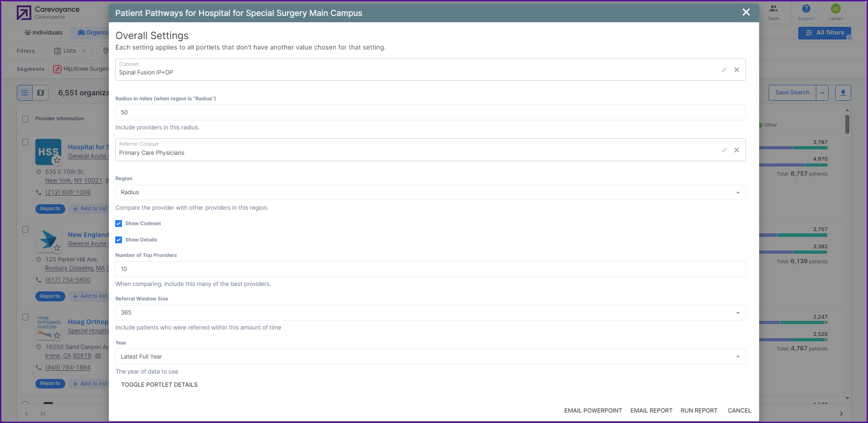The width and height of the screenshot is (868, 423).
Task: Open the New England hospital link
Action: pyautogui.click(x=88, y=235)
